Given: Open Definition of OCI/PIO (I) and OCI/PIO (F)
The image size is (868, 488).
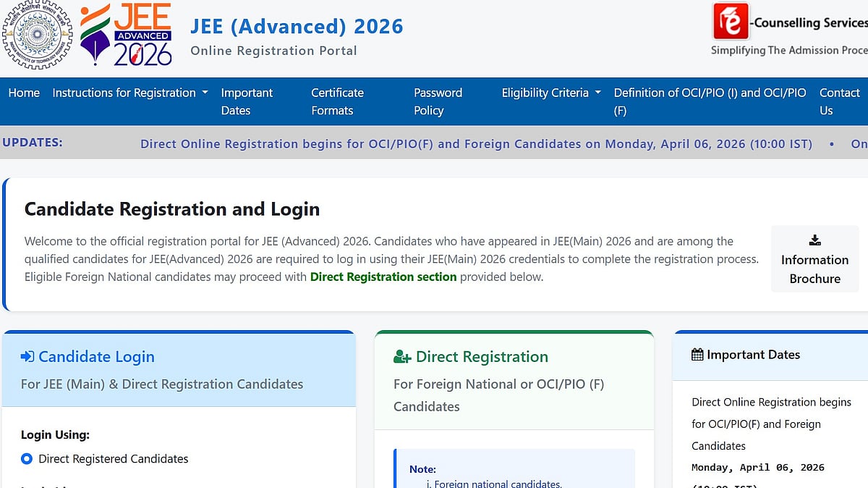Looking at the screenshot, I should click(709, 101).
